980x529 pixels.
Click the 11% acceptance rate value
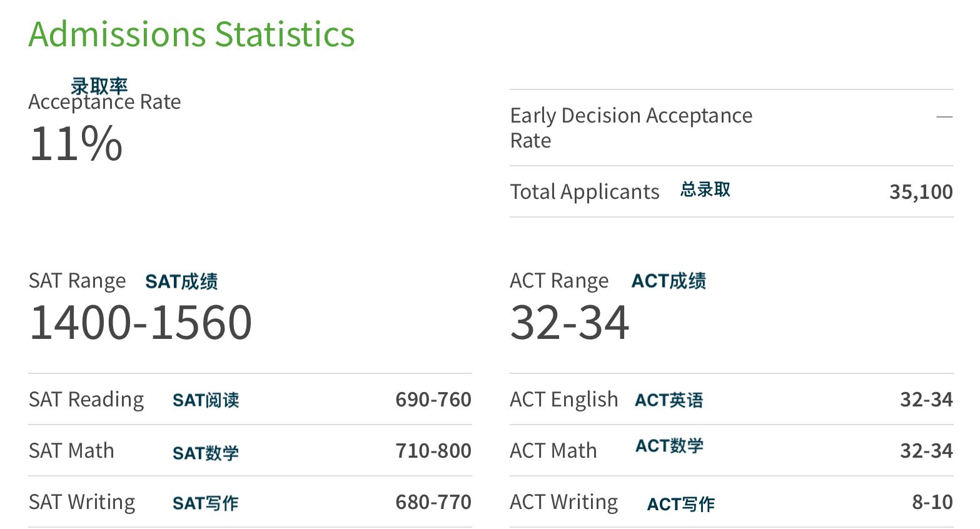point(76,143)
